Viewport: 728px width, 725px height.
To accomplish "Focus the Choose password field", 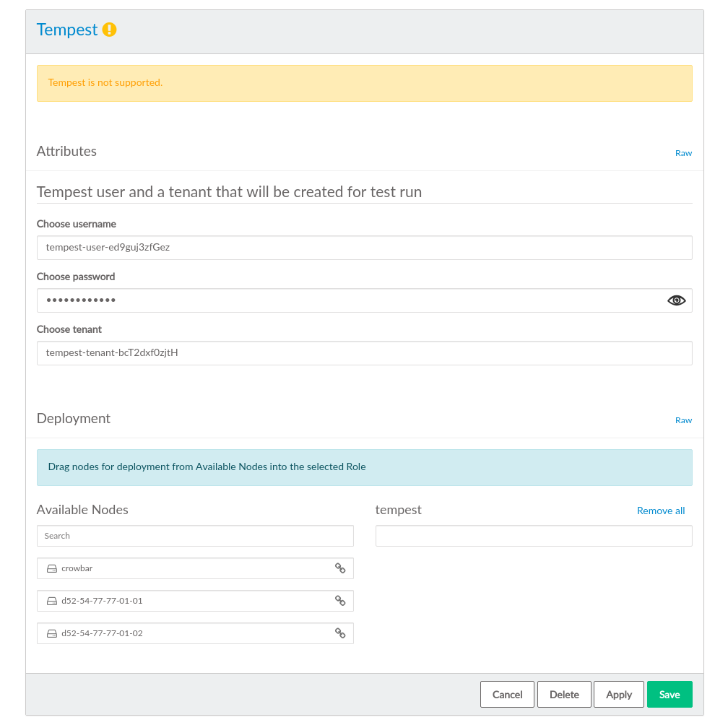I will tap(347, 300).
